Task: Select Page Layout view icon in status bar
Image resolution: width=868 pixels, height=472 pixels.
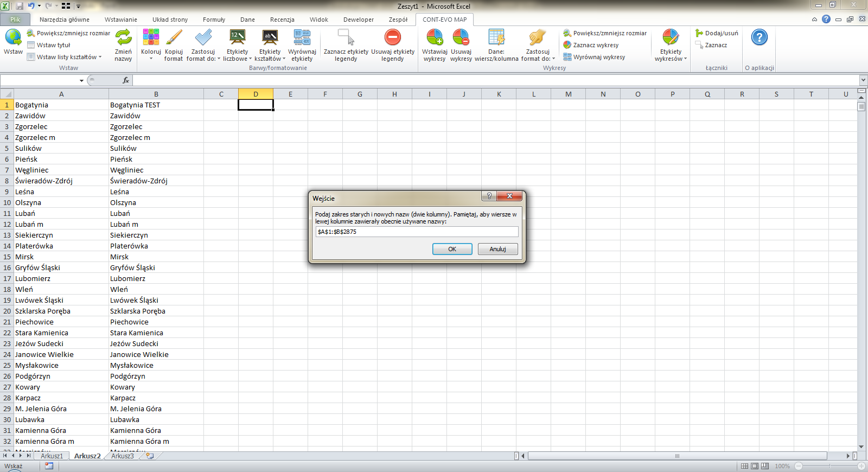Action: (755, 466)
